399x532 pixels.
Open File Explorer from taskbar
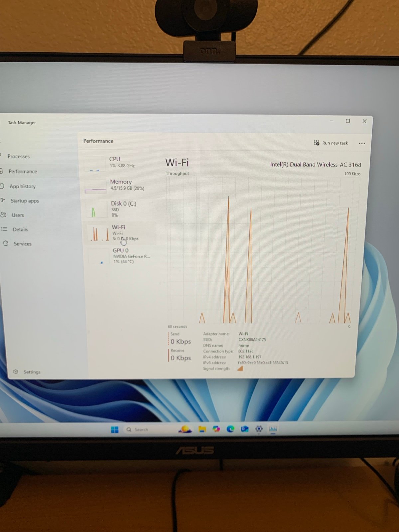(202, 429)
